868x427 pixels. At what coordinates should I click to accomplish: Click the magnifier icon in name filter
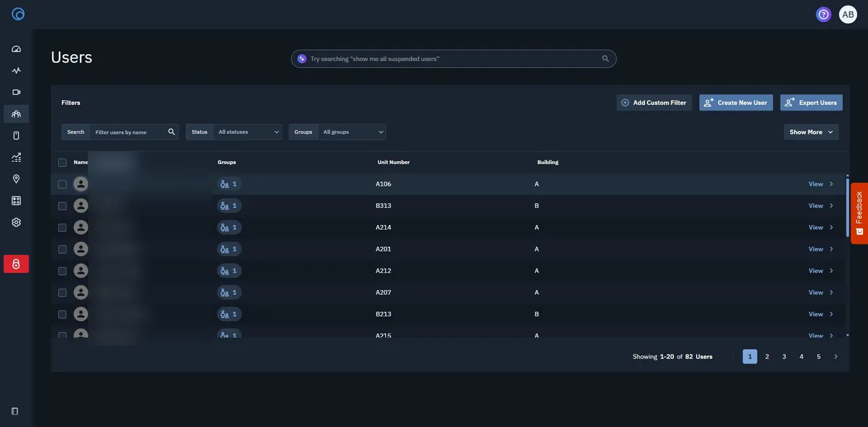pos(172,132)
